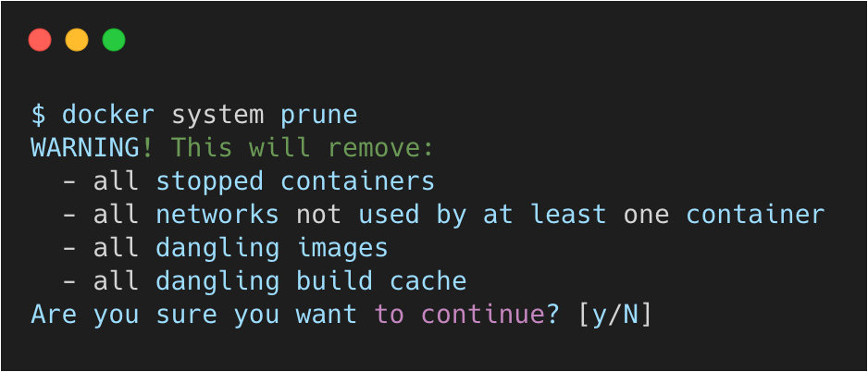Click the word "want" in the confirmation line
868x372 pixels.
tap(326, 315)
